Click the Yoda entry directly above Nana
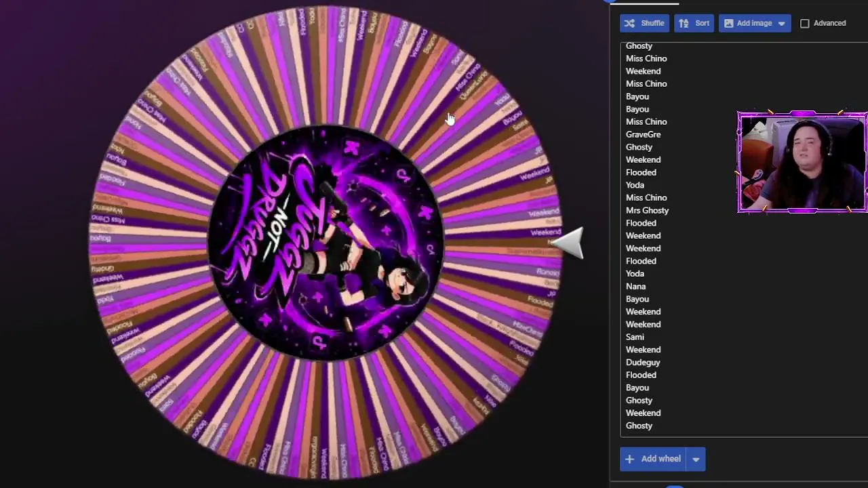Viewport: 868px width, 488px height. click(x=635, y=274)
